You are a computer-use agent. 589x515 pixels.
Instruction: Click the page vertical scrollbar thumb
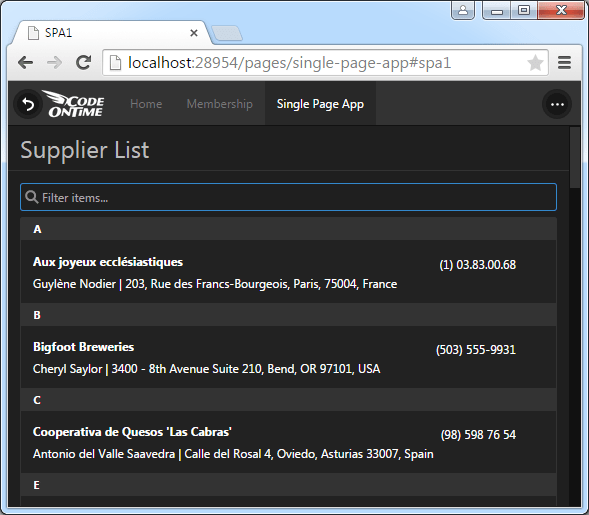click(x=575, y=157)
